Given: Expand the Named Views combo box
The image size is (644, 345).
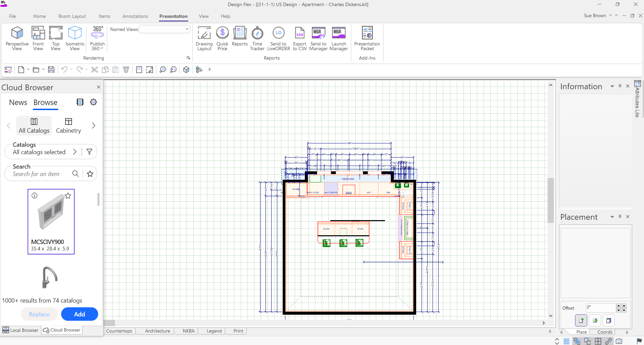Looking at the screenshot, I should (187, 29).
